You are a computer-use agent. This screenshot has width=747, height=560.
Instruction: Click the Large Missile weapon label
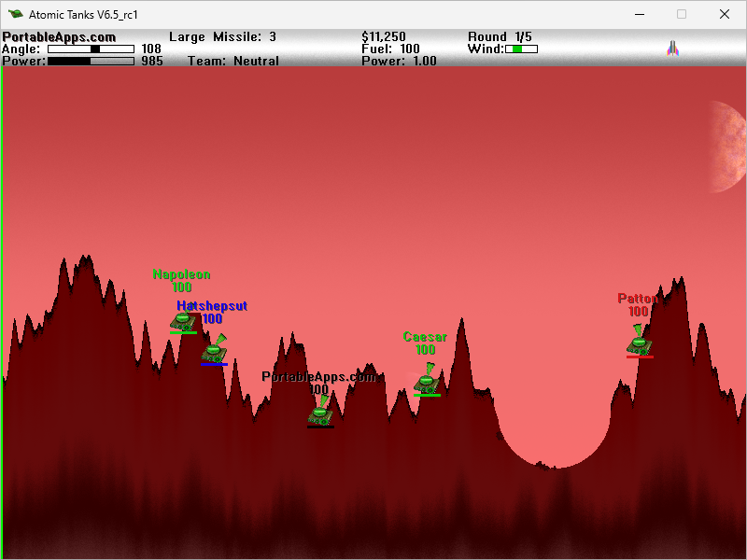[x=222, y=36]
